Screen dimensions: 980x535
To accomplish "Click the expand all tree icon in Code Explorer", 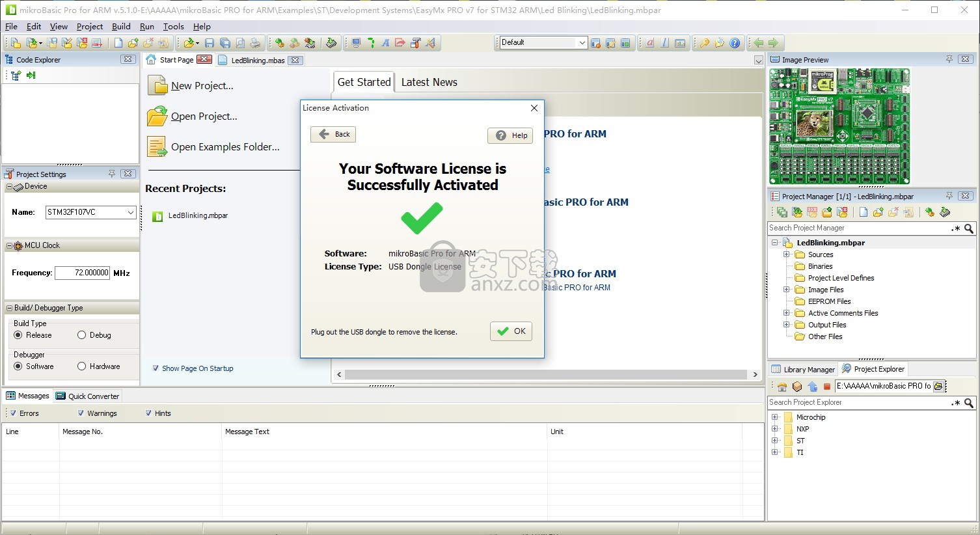I will point(16,75).
